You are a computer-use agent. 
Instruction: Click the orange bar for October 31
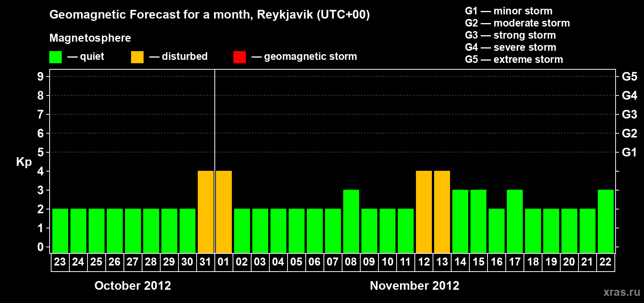coord(206,212)
